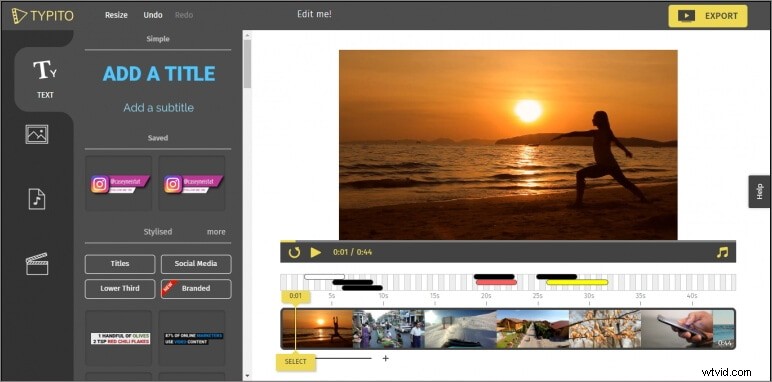Choose the '87% of online marketers' template
Screen dimensions: 772x382
click(192, 338)
